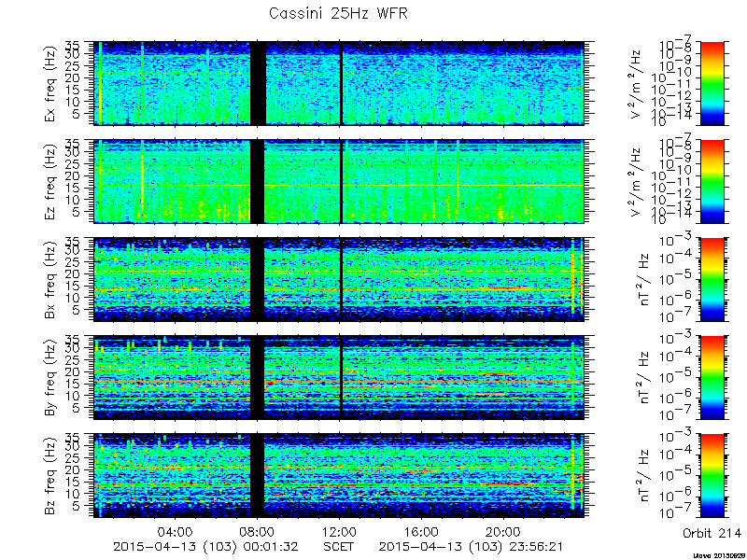The height and width of the screenshot is (560, 747).
Task: Click the By panel color scale bar
Action: tap(712, 377)
